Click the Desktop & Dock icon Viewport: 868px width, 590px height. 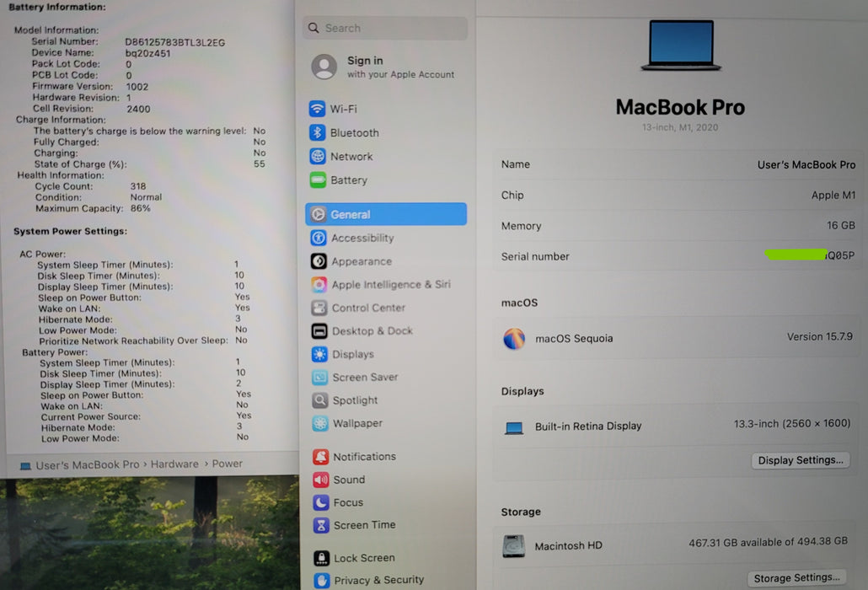pos(319,331)
